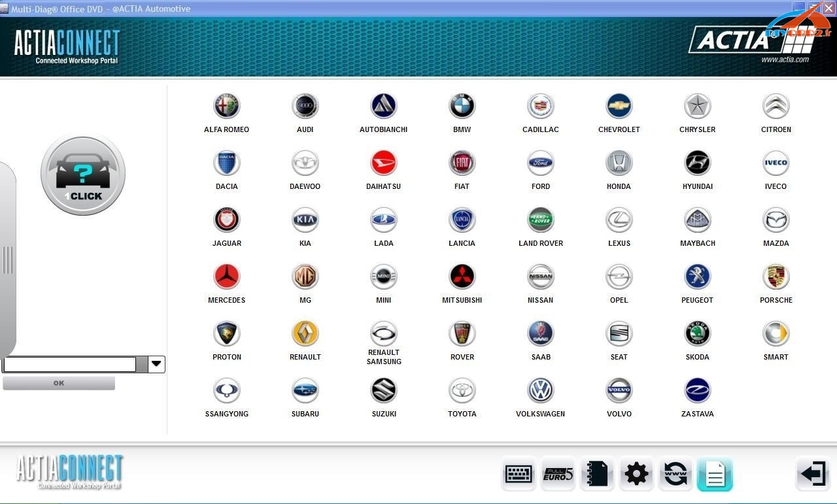
Task: Exit the application via the door arrow
Action: click(813, 473)
